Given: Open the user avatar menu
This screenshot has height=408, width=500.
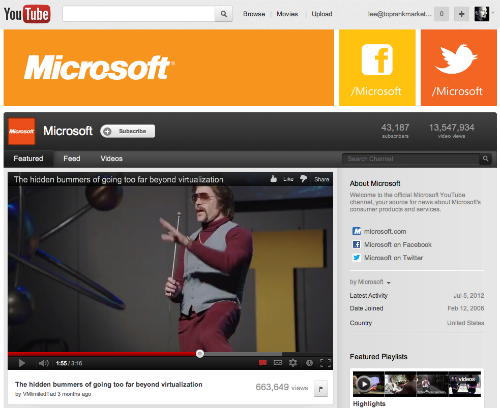Looking at the screenshot, I should 482,14.
